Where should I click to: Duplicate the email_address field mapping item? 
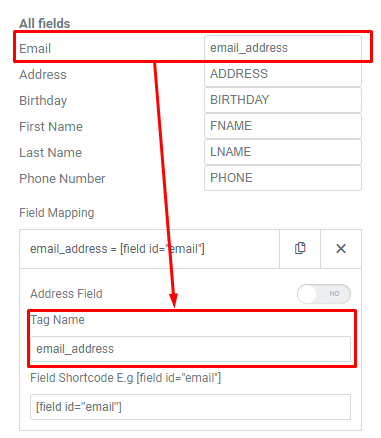click(x=300, y=249)
